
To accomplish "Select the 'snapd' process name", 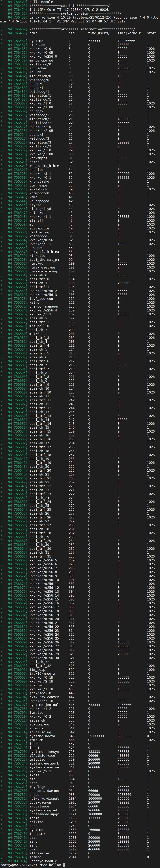I will (x=34, y=795).
